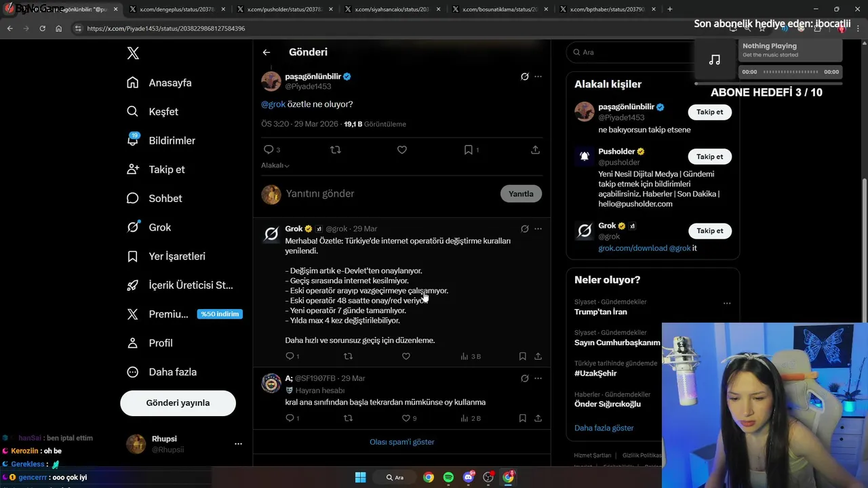
Task: Repost Grok's reply
Action: coord(348,357)
